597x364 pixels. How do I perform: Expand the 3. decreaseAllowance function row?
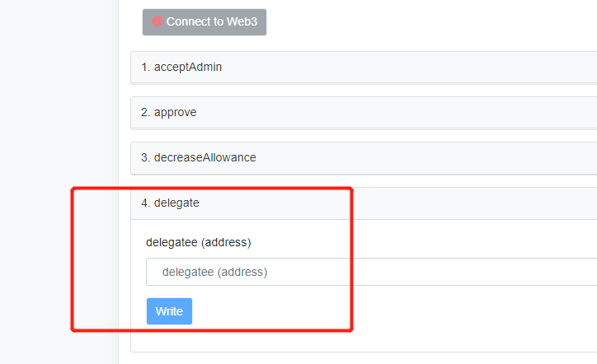tap(364, 158)
